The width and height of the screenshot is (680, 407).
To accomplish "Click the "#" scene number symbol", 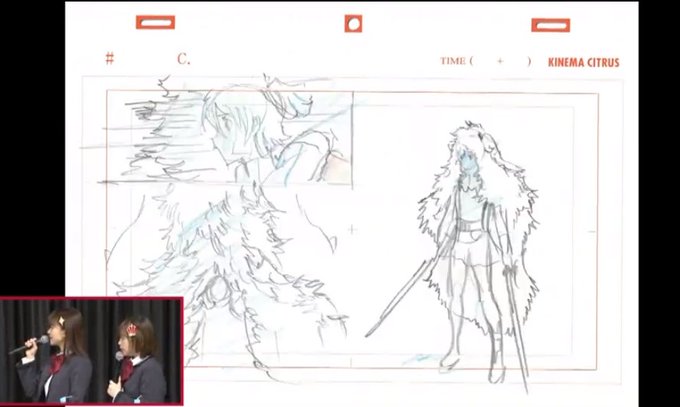I will 110,58.
